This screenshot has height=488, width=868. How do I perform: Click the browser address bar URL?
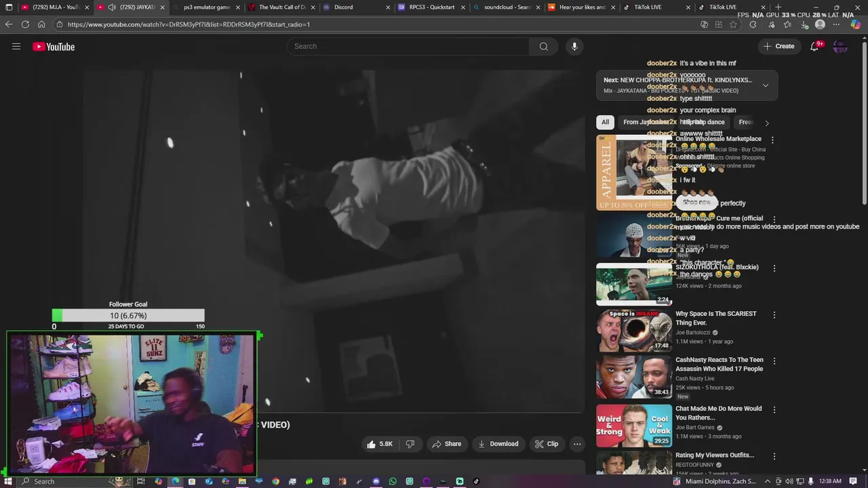pyautogui.click(x=189, y=24)
